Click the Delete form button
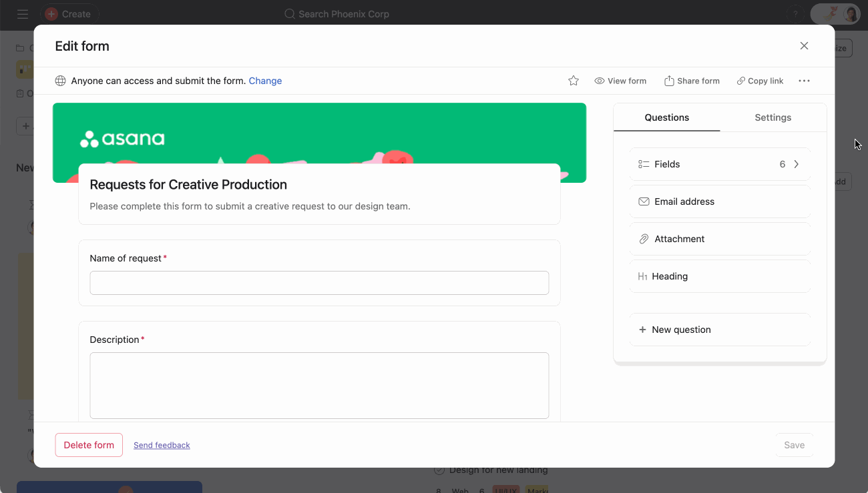The image size is (868, 493). (89, 444)
